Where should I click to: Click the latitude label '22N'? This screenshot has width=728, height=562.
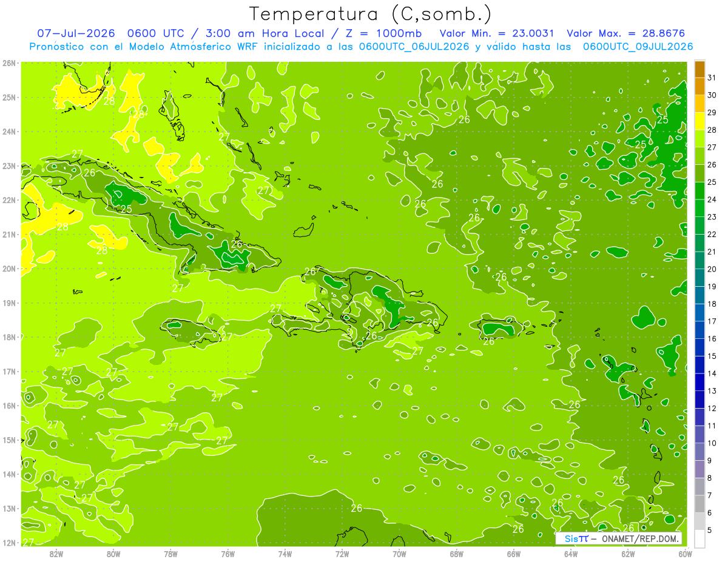(x=9, y=200)
